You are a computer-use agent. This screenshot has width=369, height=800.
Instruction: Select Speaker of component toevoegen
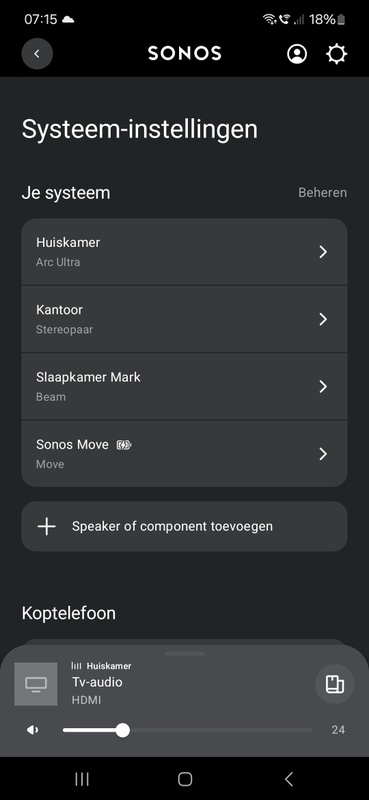[184, 526]
